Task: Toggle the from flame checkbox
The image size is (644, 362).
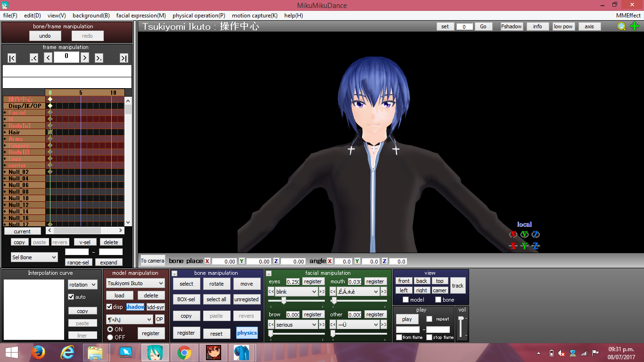Action: click(x=399, y=337)
